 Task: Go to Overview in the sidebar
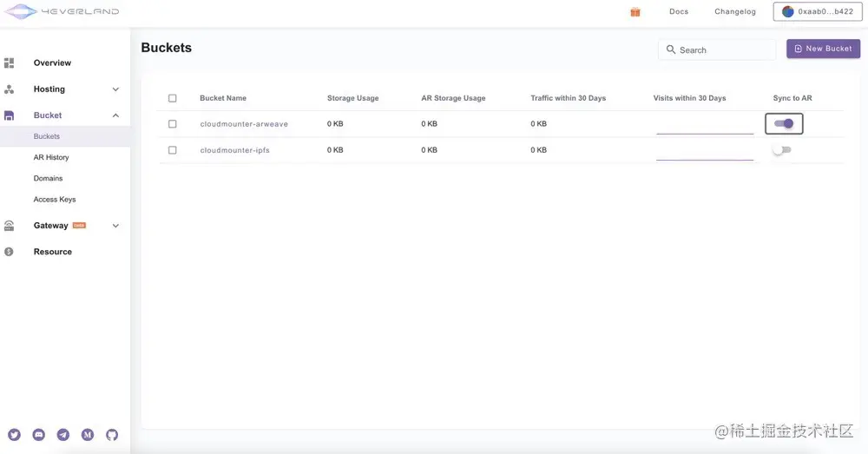(x=52, y=63)
